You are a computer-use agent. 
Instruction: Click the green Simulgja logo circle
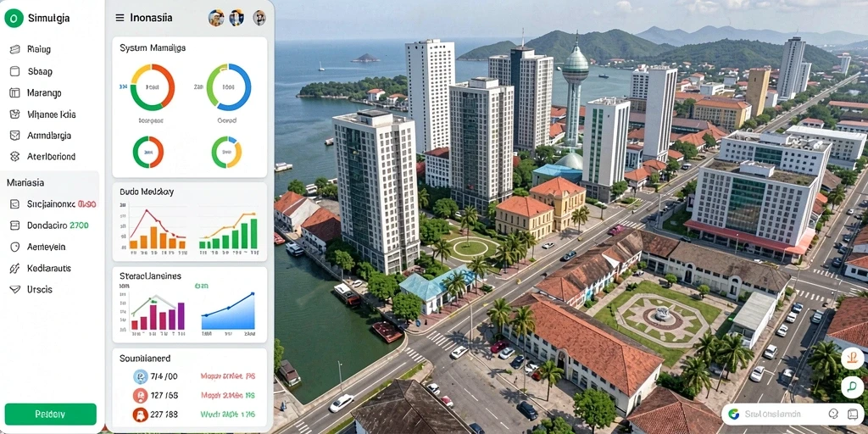point(14,18)
